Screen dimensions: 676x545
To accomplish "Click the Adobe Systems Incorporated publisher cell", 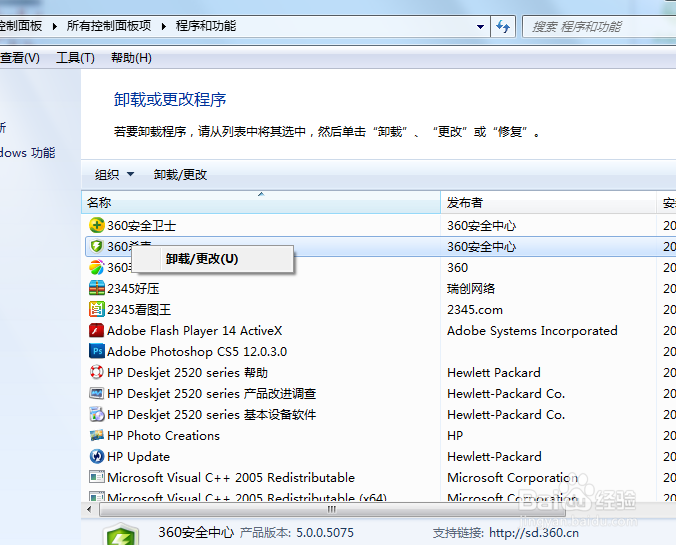I will (532, 331).
